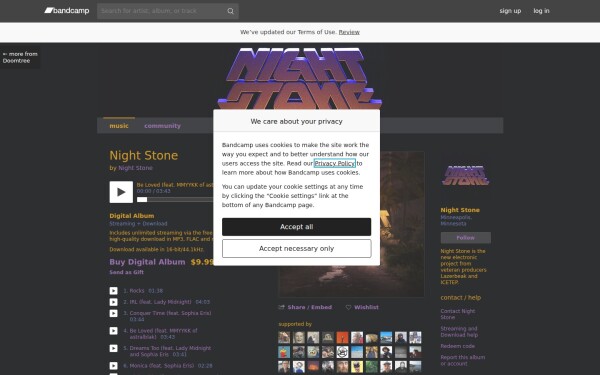Choose Accept necessary only
This screenshot has width=600, height=375.
coord(297,249)
